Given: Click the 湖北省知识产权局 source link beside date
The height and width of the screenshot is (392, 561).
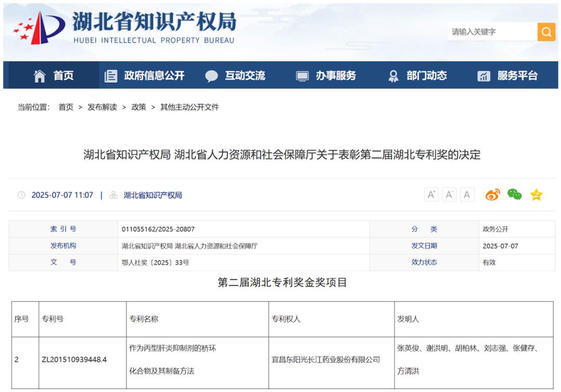Looking at the screenshot, I should [153, 195].
